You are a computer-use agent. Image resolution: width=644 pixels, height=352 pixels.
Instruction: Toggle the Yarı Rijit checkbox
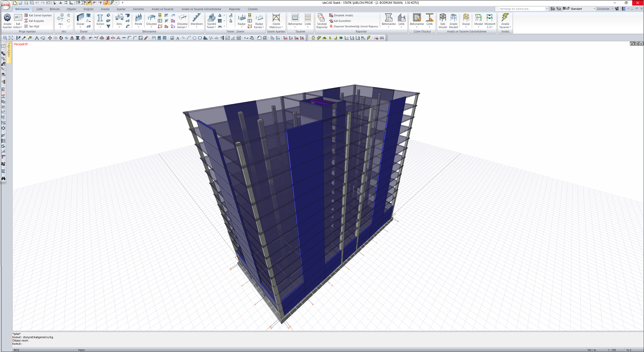[26, 26]
